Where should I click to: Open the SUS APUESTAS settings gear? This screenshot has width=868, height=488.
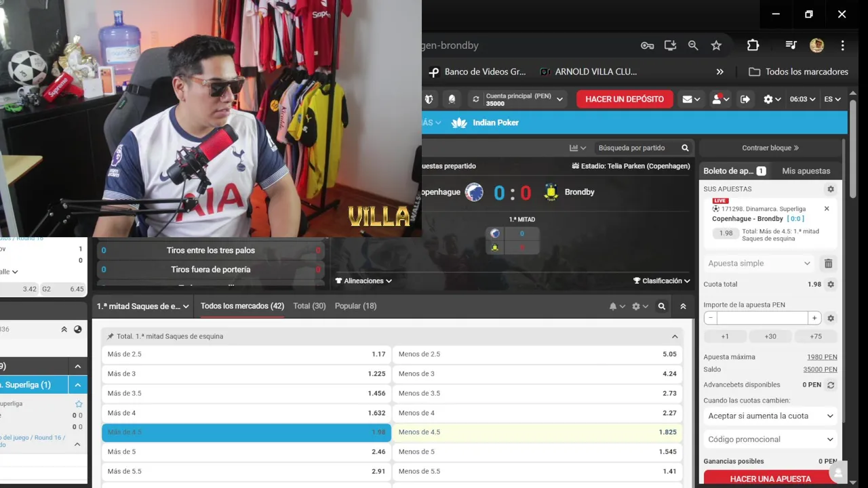pyautogui.click(x=830, y=189)
